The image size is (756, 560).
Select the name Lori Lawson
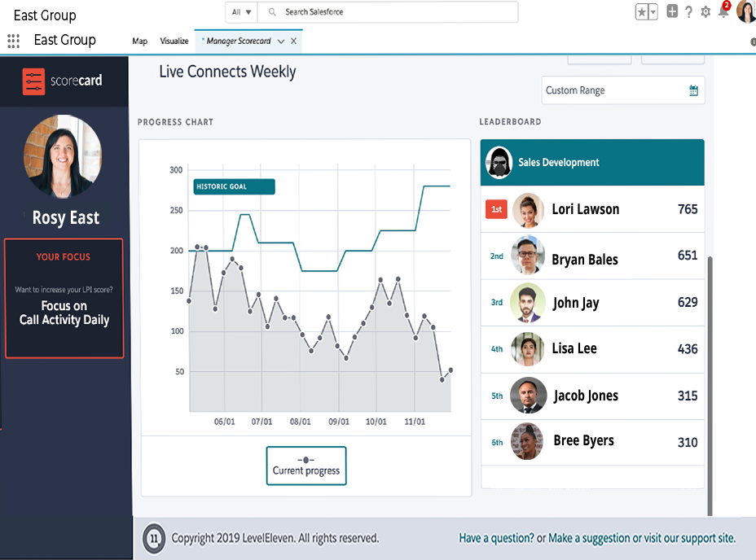click(585, 209)
